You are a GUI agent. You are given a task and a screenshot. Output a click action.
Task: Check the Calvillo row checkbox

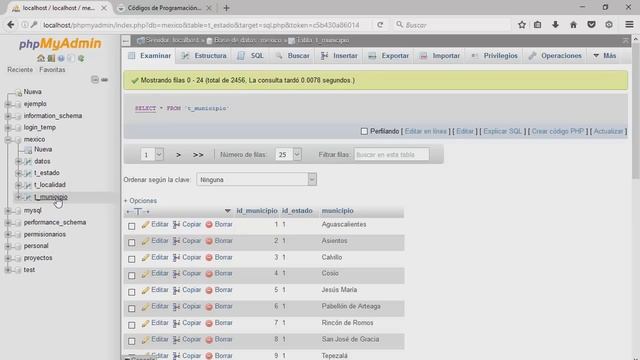[131, 259]
